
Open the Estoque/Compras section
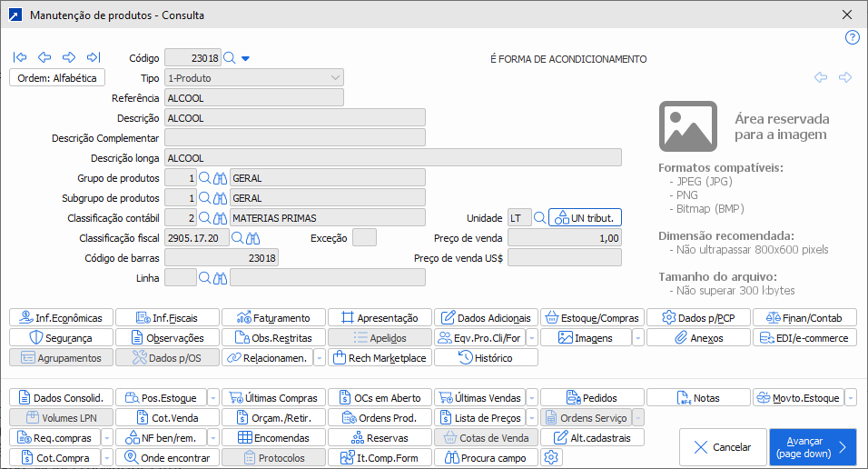(x=592, y=318)
